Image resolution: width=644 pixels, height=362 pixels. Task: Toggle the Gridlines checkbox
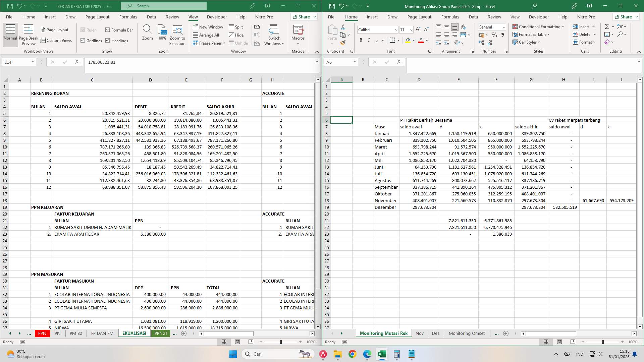[83, 41]
